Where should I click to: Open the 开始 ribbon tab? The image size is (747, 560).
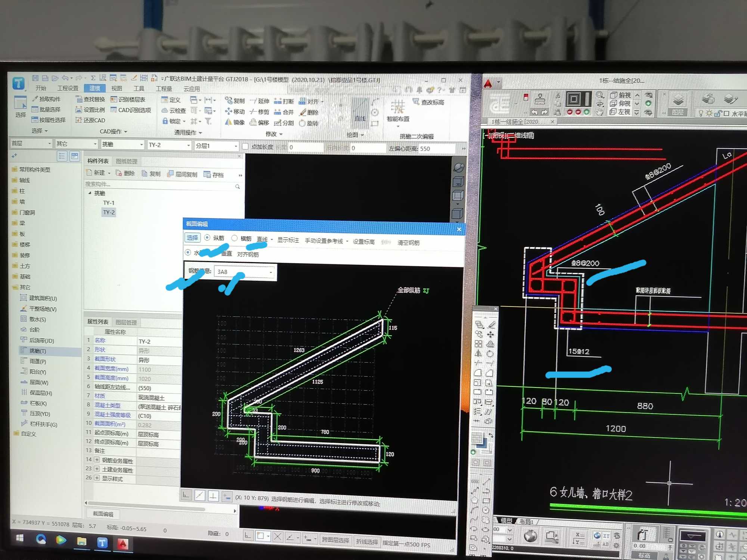tap(41, 88)
